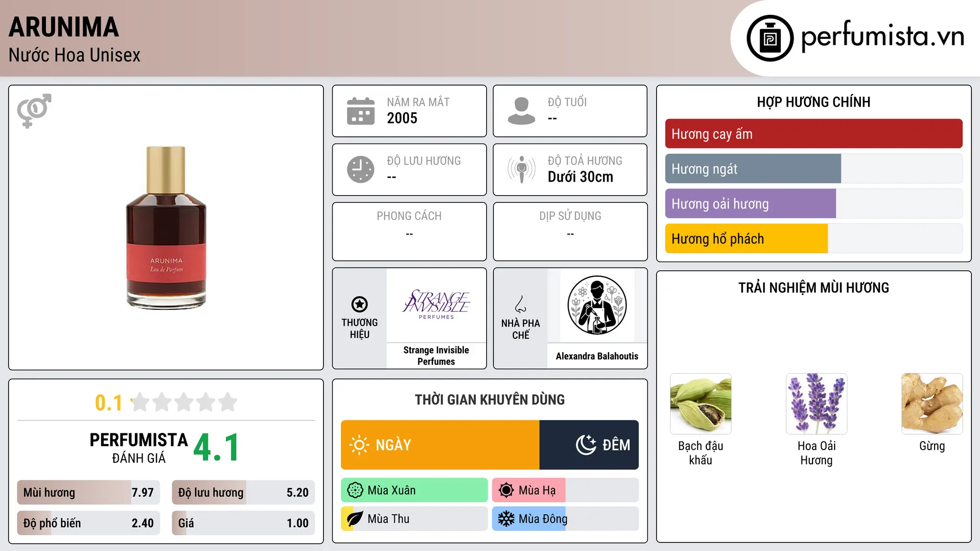Click the perfumer illustration icon

(x=597, y=305)
